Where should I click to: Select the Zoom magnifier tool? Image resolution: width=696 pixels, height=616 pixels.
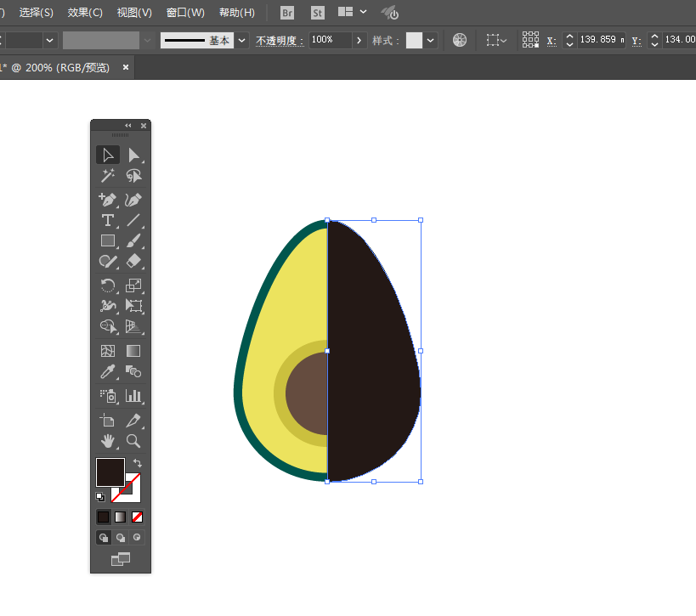pyautogui.click(x=133, y=441)
